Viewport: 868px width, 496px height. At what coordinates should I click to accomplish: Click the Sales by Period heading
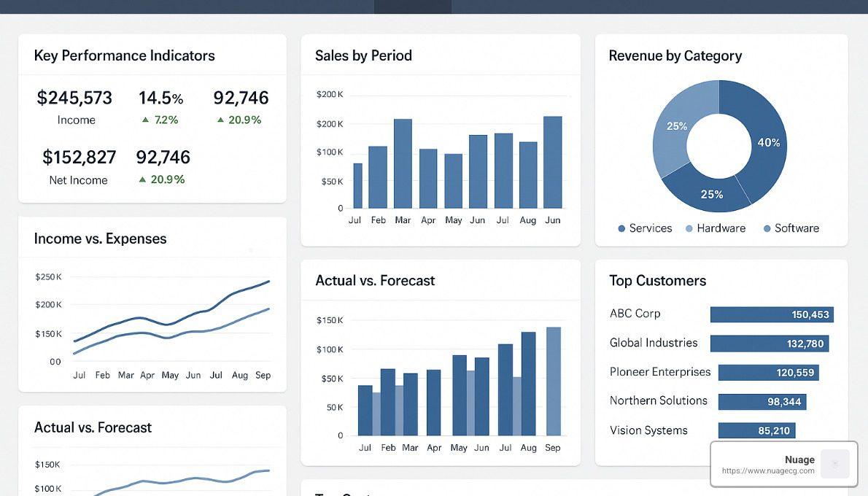click(x=364, y=55)
